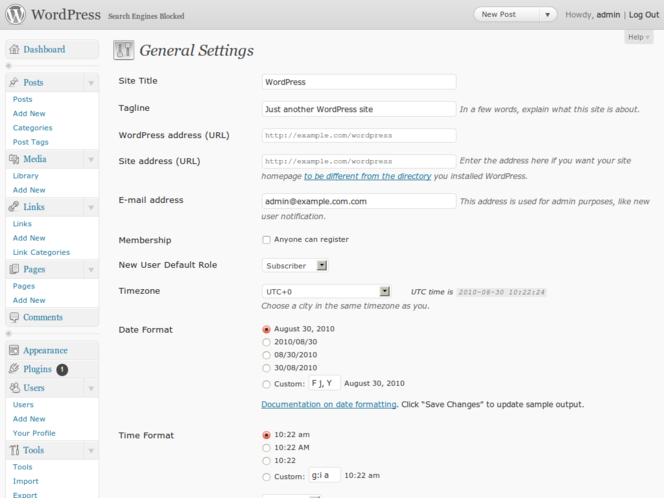Click the Comments bubble icon in sidebar

(13, 317)
